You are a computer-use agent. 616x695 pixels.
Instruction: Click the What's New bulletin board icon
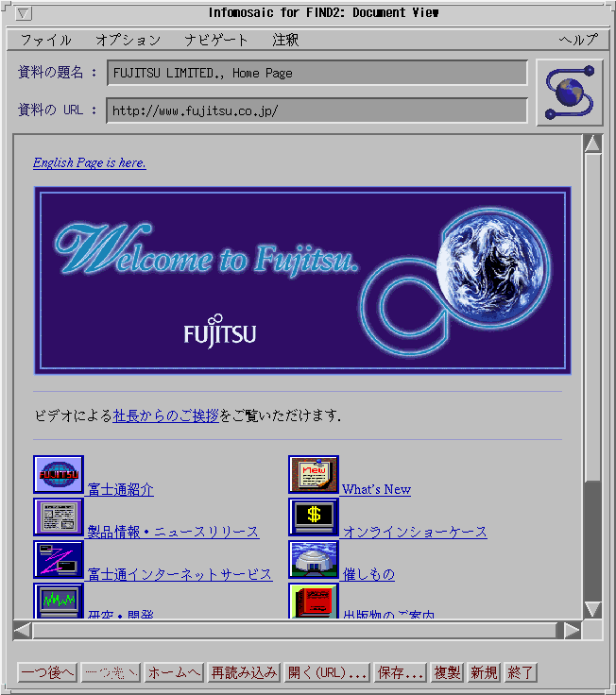click(314, 475)
